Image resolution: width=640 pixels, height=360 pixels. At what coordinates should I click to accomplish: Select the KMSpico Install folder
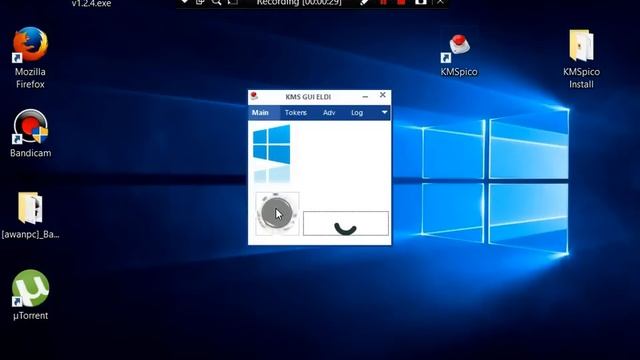[581, 59]
